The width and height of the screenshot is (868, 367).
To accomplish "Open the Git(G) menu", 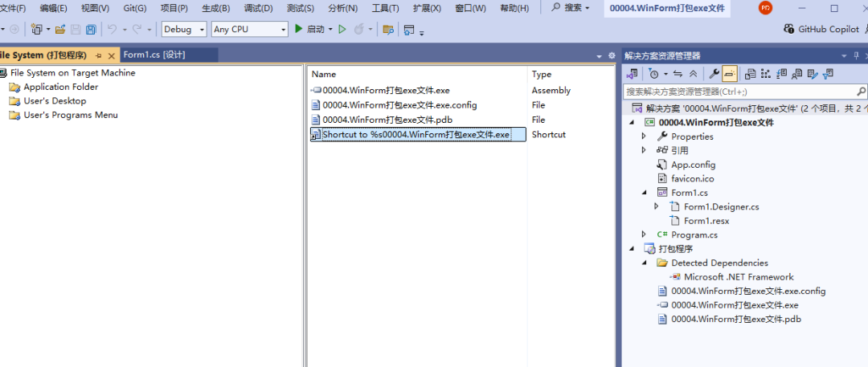I will [135, 8].
